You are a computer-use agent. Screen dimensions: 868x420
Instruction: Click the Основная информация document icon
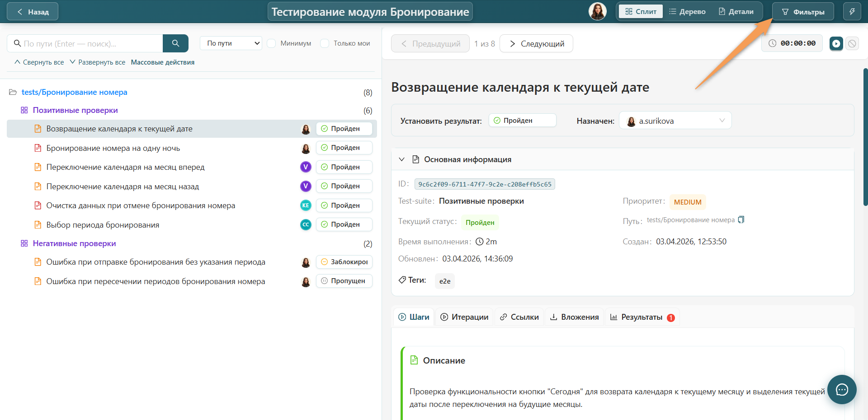click(x=416, y=159)
